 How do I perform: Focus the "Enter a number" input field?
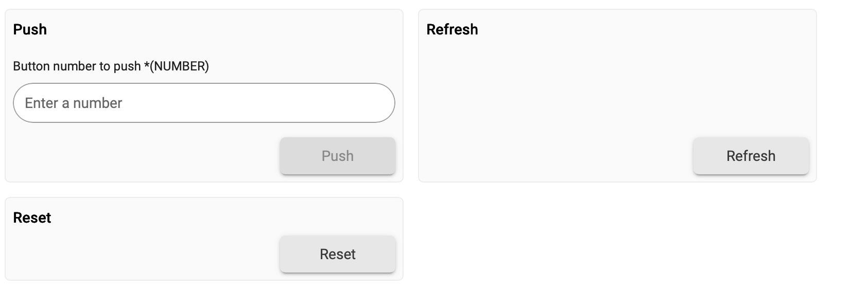point(204,103)
